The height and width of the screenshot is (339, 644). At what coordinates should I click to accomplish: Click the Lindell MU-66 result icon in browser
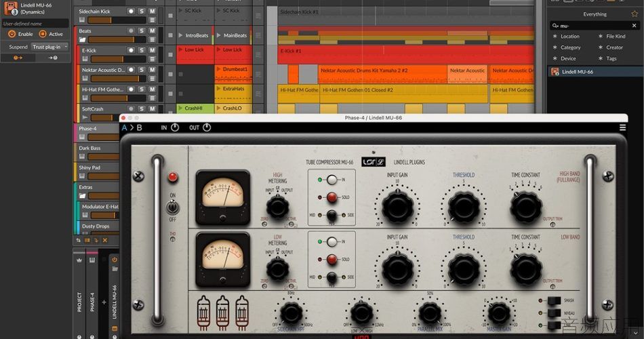555,71
